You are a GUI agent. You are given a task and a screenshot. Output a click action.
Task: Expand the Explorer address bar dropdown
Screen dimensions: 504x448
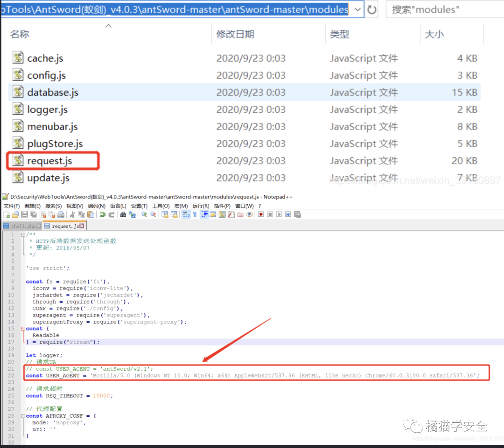pyautogui.click(x=357, y=9)
